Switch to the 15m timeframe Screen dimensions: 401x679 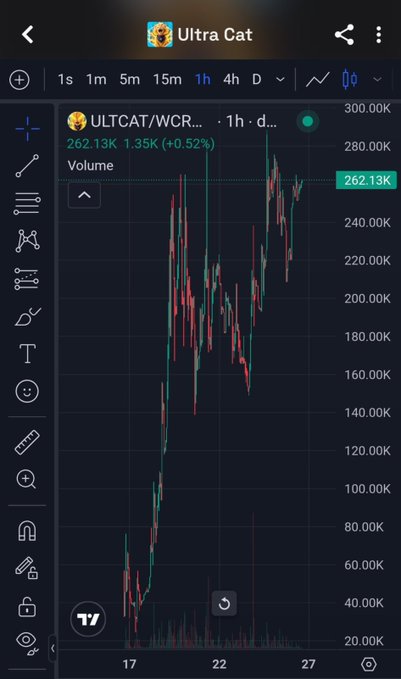click(x=167, y=80)
